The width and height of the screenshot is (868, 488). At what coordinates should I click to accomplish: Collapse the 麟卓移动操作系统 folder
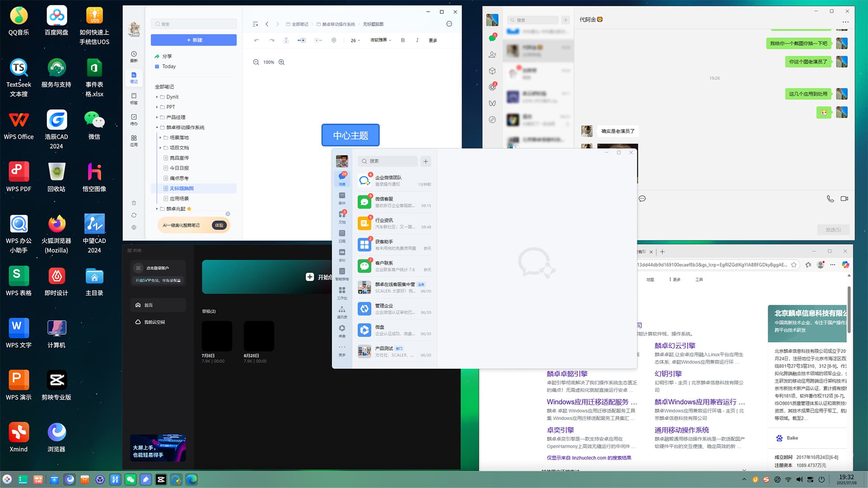click(x=157, y=127)
